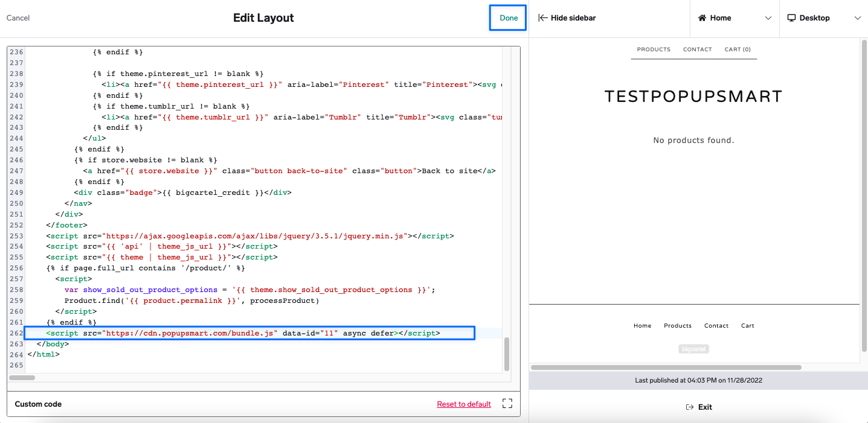The width and height of the screenshot is (868, 423).
Task: Click the preview pane horizontal scrollbar
Action: [x=666, y=367]
